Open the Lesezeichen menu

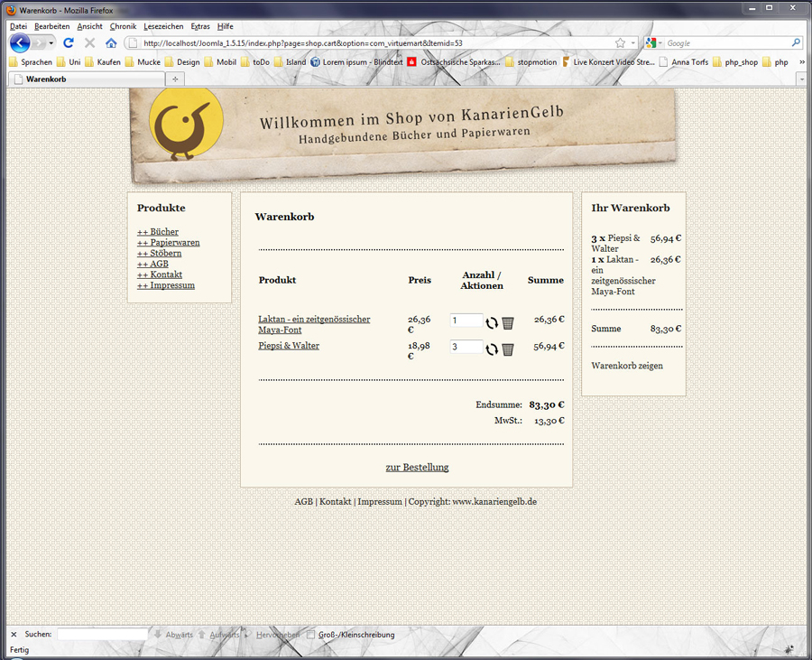(163, 26)
